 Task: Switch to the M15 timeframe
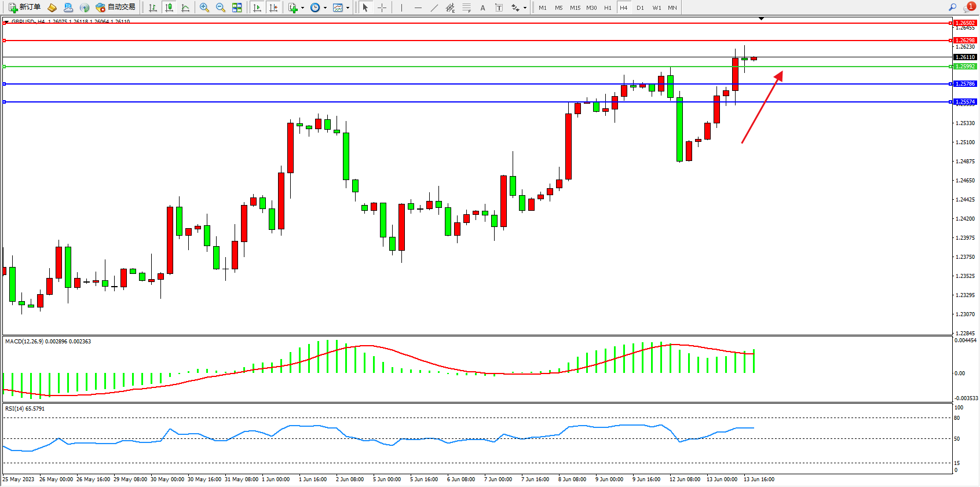575,8
